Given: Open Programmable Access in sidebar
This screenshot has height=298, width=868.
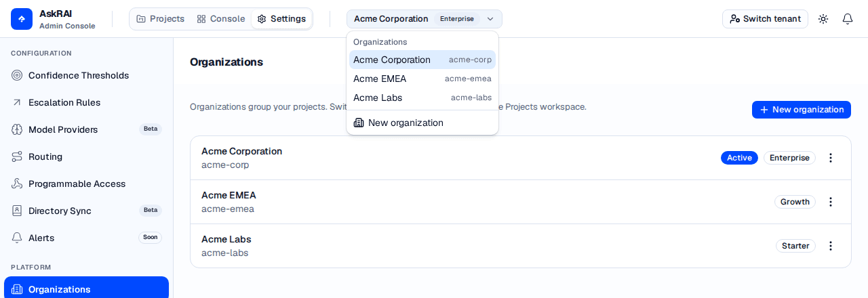Looking at the screenshot, I should (86, 184).
